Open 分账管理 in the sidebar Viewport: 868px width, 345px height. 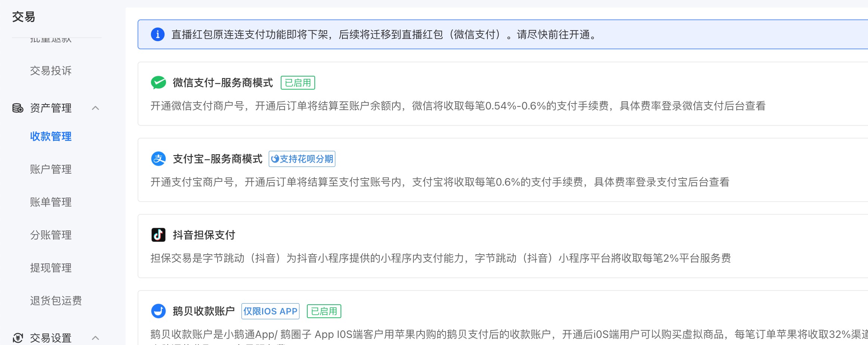coord(51,235)
